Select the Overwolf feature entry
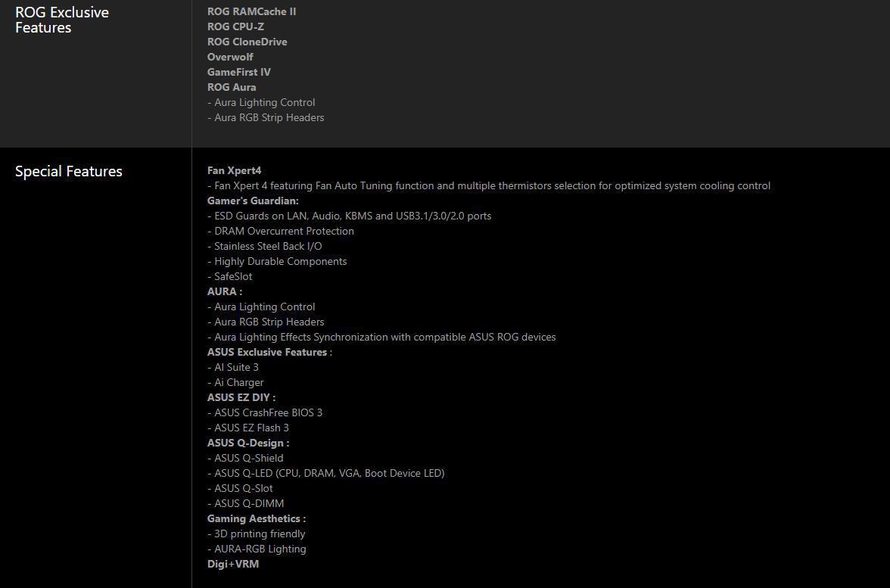Image resolution: width=890 pixels, height=588 pixels. (230, 57)
